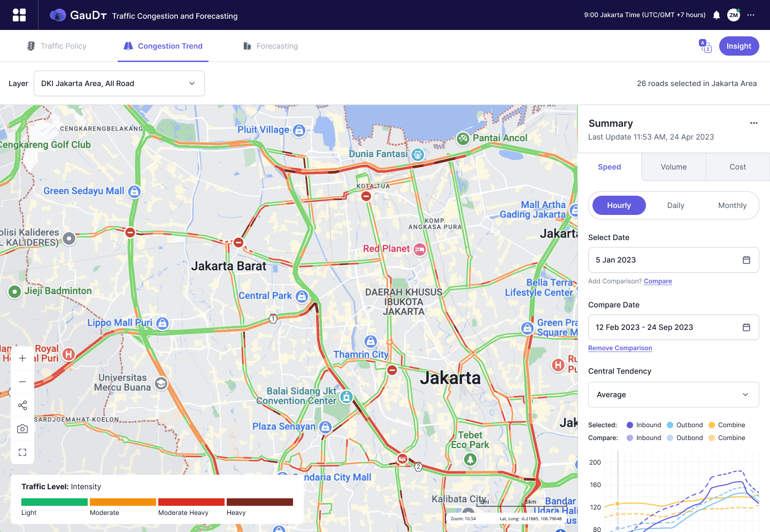This screenshot has height=532, width=770.
Task: Click Dunia Fantasi map marker
Action: (418, 155)
